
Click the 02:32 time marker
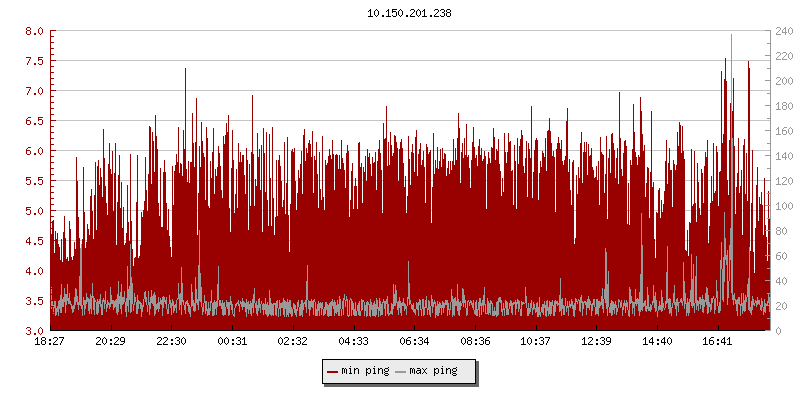tap(293, 342)
